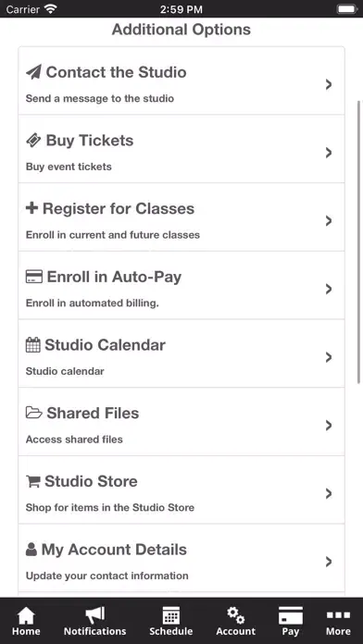
Task: Click the vertical scrollbar on the right edge
Action: (x=359, y=242)
